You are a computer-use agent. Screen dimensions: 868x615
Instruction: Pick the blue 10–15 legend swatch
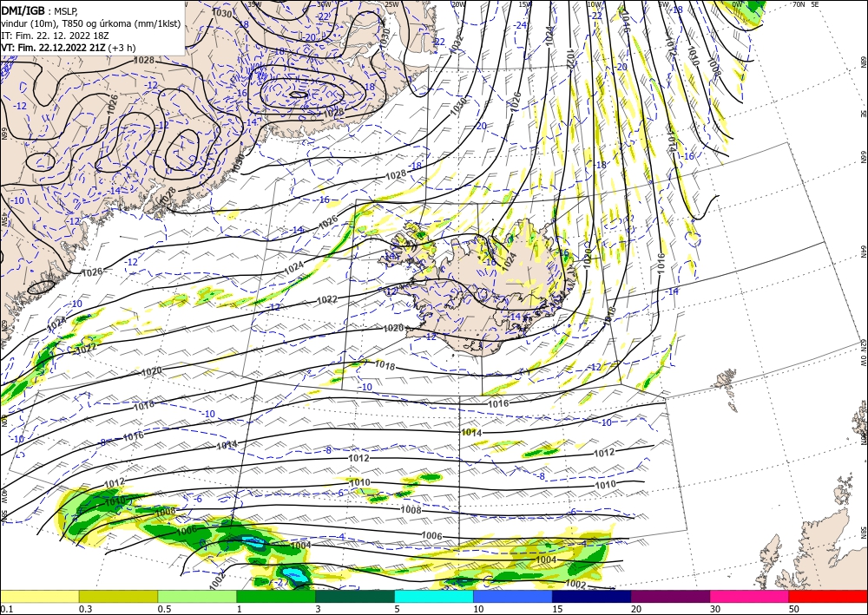coord(513,596)
